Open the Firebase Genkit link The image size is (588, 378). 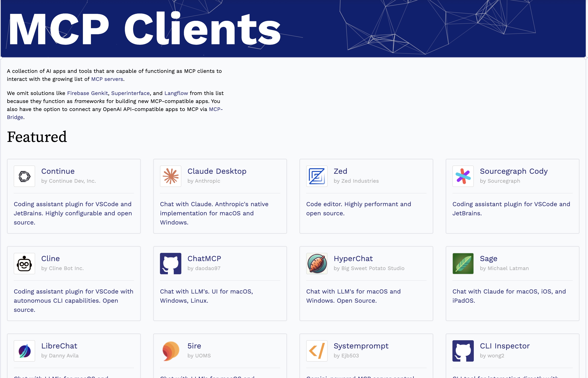point(87,93)
